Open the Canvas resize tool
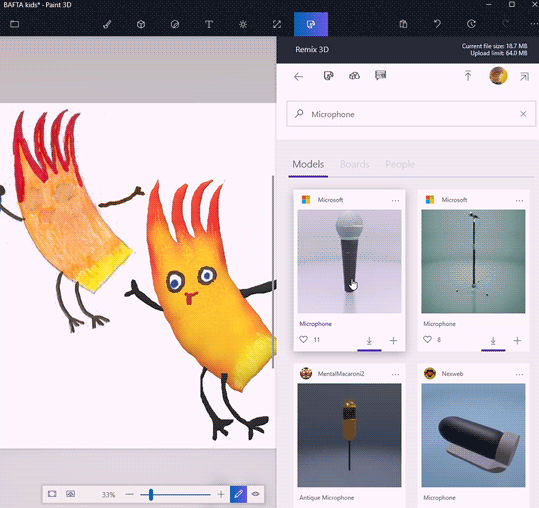Viewport: 539px width, 508px height. point(277,24)
